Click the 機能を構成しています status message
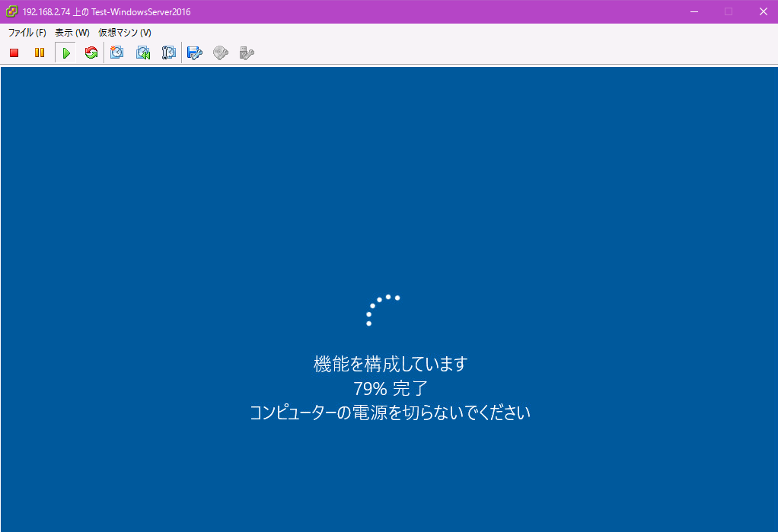The width and height of the screenshot is (778, 532). (x=389, y=364)
